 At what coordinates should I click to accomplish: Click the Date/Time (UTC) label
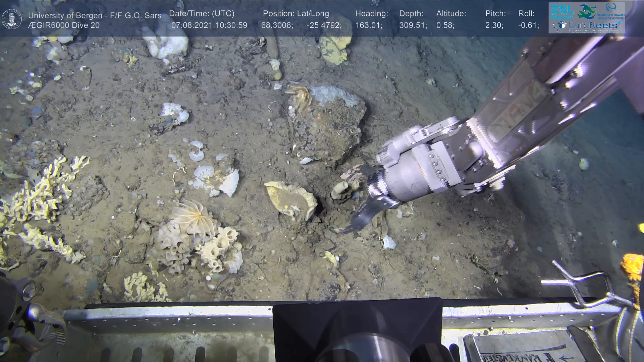pos(202,13)
